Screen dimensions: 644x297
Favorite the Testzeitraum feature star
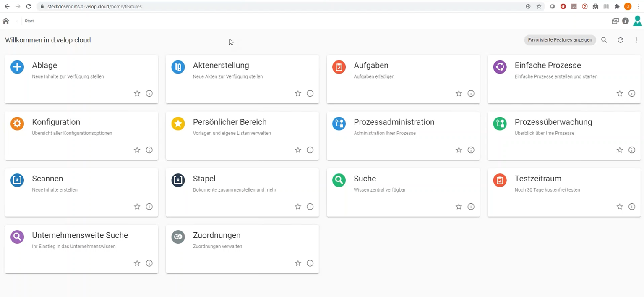(620, 207)
